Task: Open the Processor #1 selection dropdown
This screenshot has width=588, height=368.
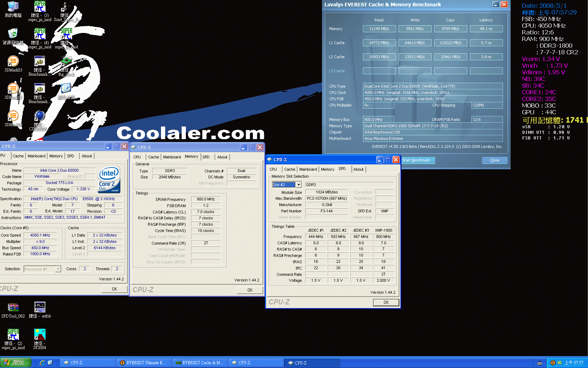Action: coord(58,269)
